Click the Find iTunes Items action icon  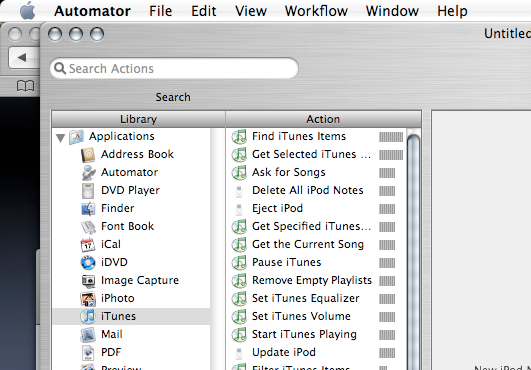click(239, 137)
